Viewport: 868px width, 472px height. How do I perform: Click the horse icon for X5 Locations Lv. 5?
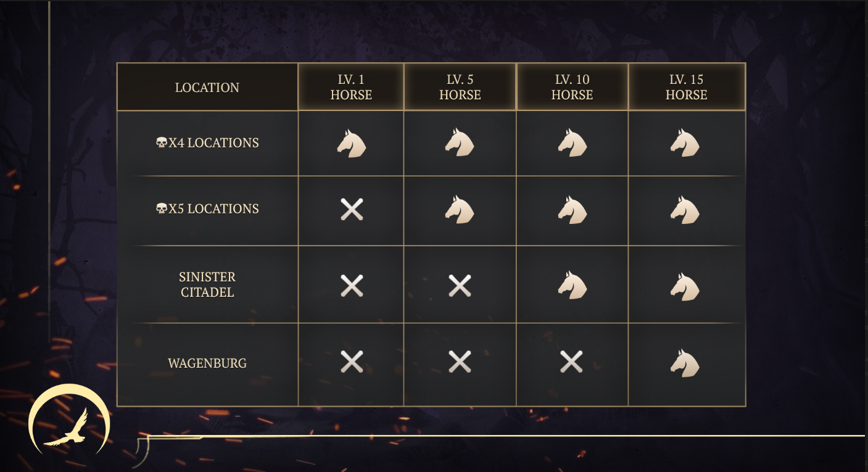point(460,210)
